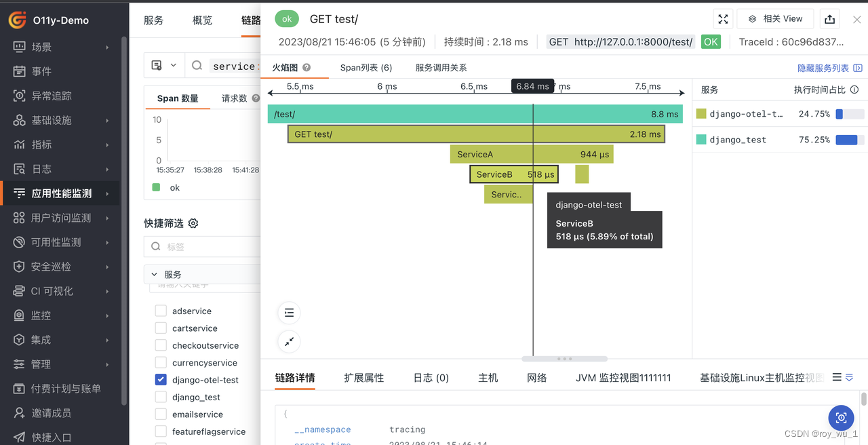Collapse the flamegraph with the shrink arrows icon
Screen dimensions: 868x445
tap(289, 342)
